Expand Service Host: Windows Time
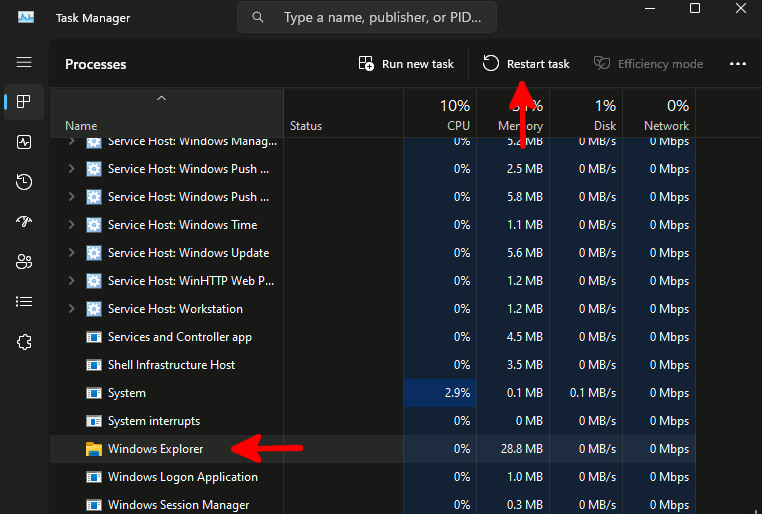The image size is (762, 514). pyautogui.click(x=71, y=224)
